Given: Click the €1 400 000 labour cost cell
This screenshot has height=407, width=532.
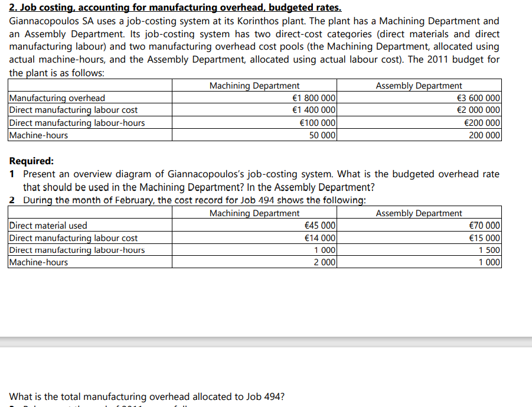Looking at the screenshot, I should coord(313,110).
